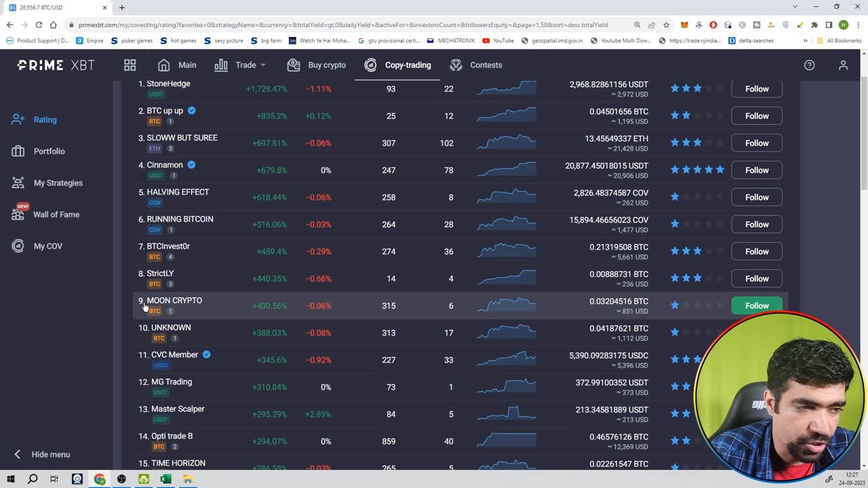Screen dimensions: 868x488
Task: Open the Main navigation tab
Action: pyautogui.click(x=177, y=65)
